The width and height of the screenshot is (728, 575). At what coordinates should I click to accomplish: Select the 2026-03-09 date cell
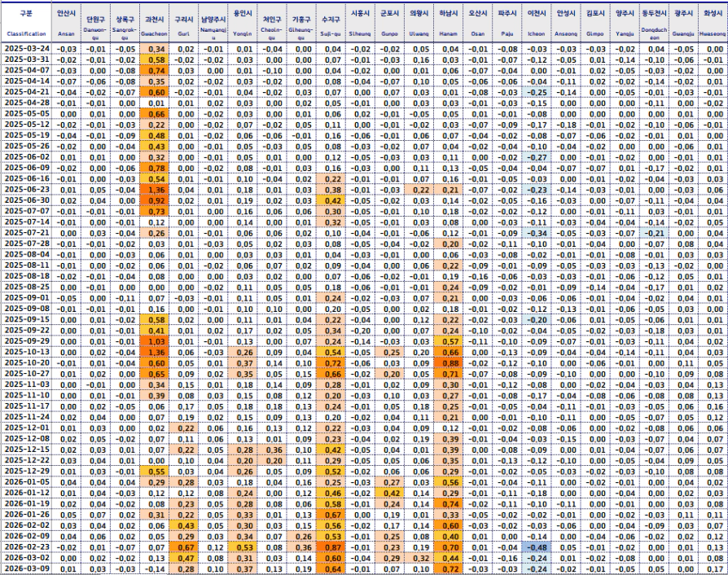(26, 569)
